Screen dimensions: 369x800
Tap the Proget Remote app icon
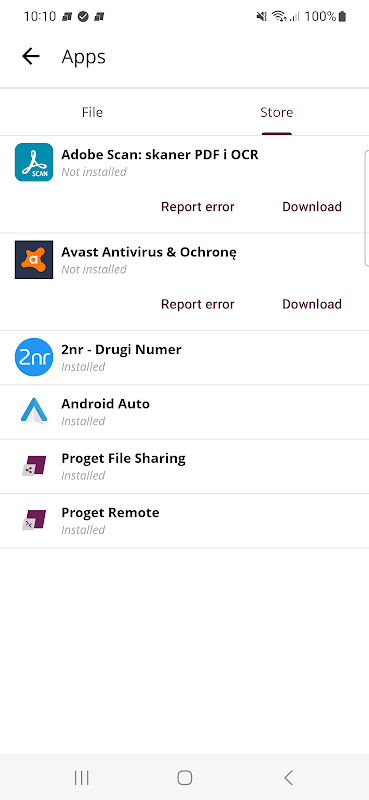pyautogui.click(x=34, y=520)
